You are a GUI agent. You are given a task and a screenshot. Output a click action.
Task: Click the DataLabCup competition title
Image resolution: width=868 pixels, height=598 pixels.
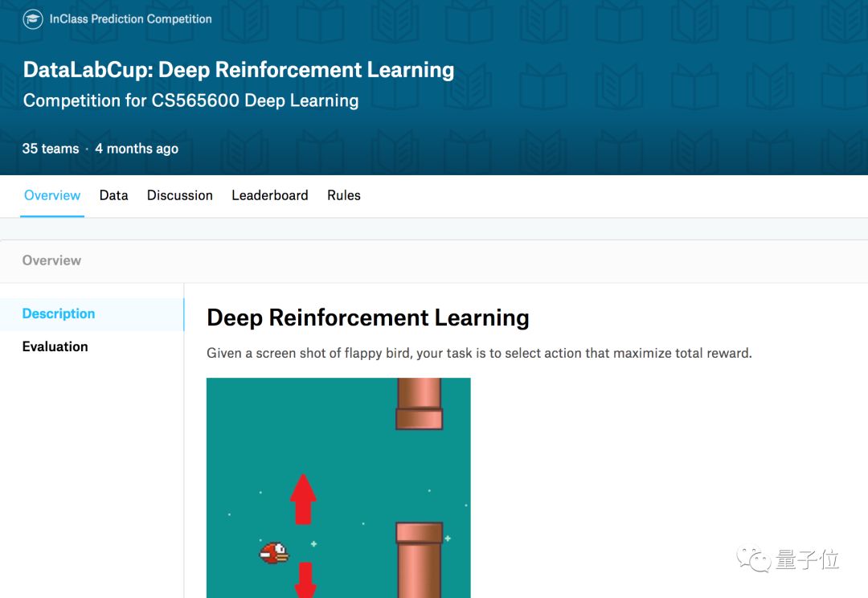(239, 70)
